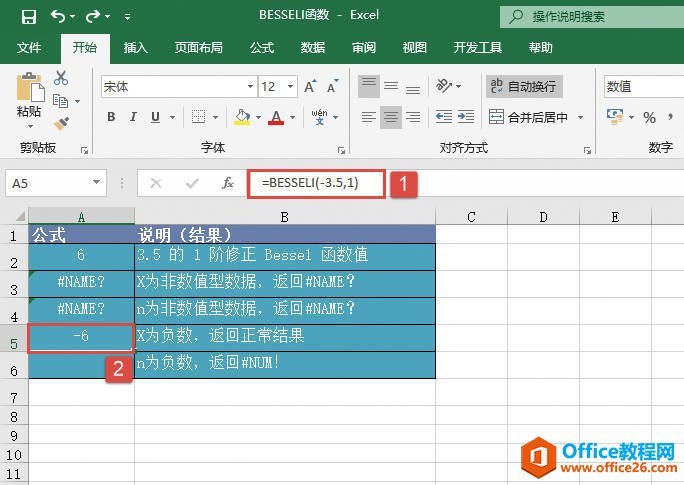Click the Comma Style icon
The image size is (684, 485).
tap(670, 117)
